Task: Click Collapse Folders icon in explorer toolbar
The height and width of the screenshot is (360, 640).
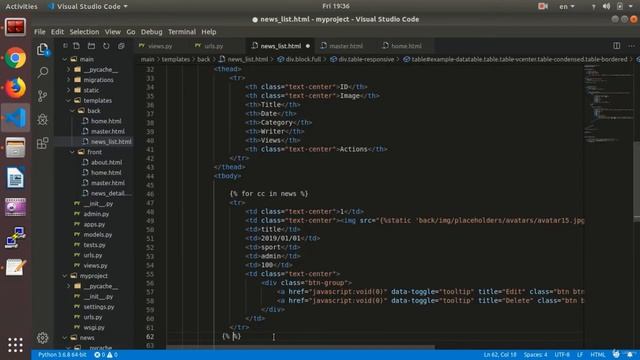Action: [x=121, y=46]
